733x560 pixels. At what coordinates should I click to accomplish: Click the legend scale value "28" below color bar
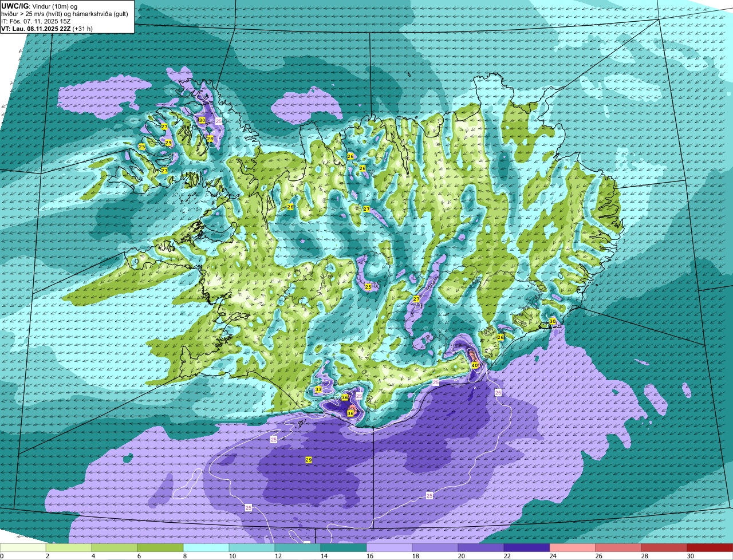[645, 556]
